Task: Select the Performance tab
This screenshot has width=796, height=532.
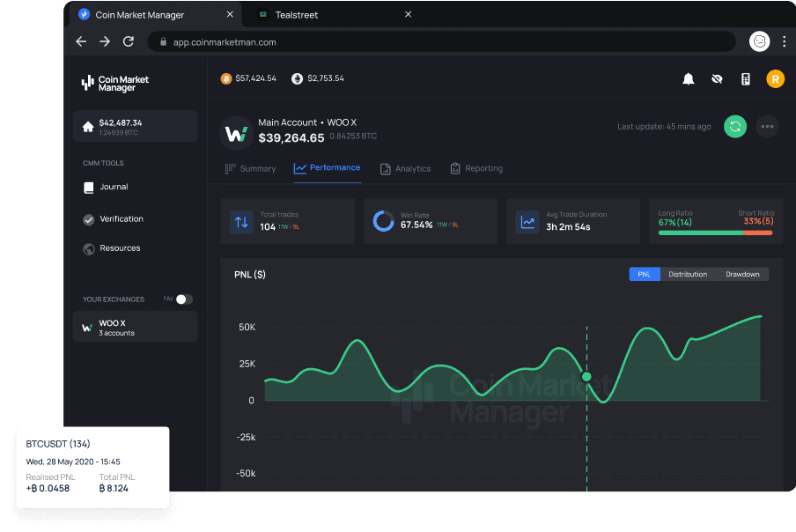Action: (x=328, y=168)
